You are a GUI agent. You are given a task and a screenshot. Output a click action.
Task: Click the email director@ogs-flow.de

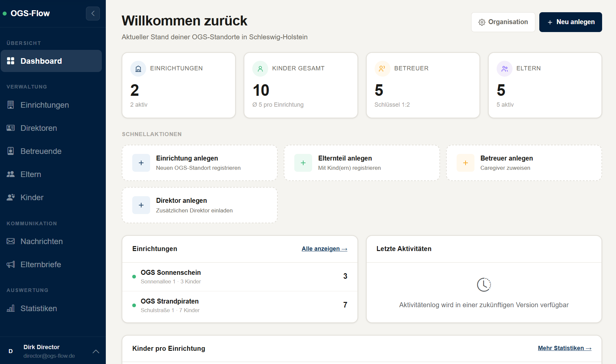(49, 356)
